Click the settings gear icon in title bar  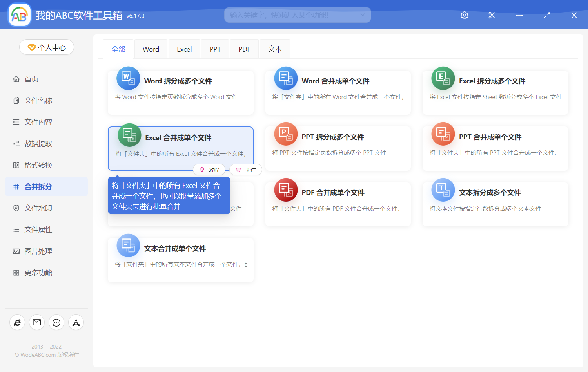[465, 15]
